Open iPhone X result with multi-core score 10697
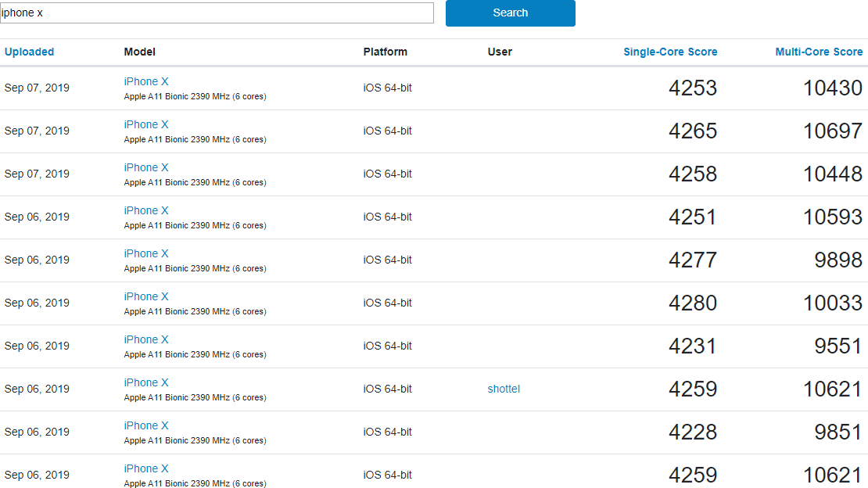The image size is (868, 488). (146, 124)
